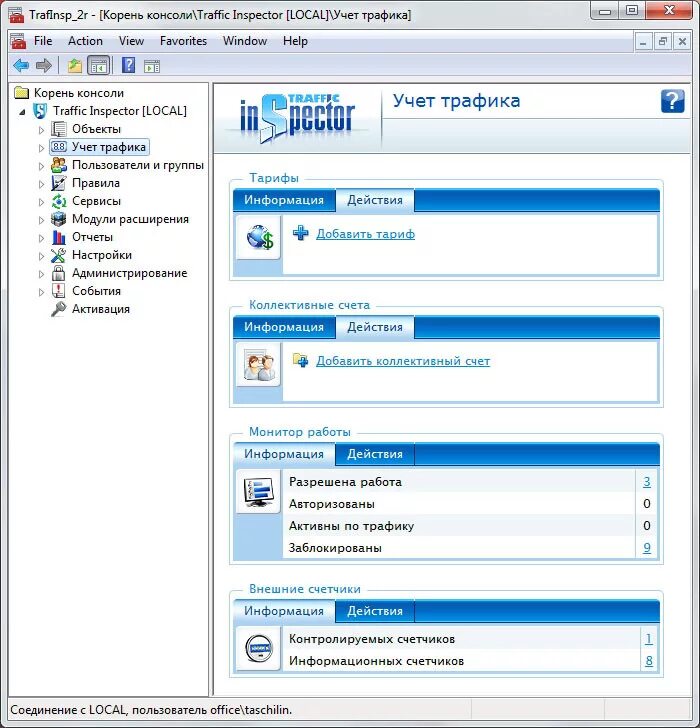Screen dimensions: 700x728
Task: Open Контролируемых счетчиков count link 1
Action: (x=648, y=639)
